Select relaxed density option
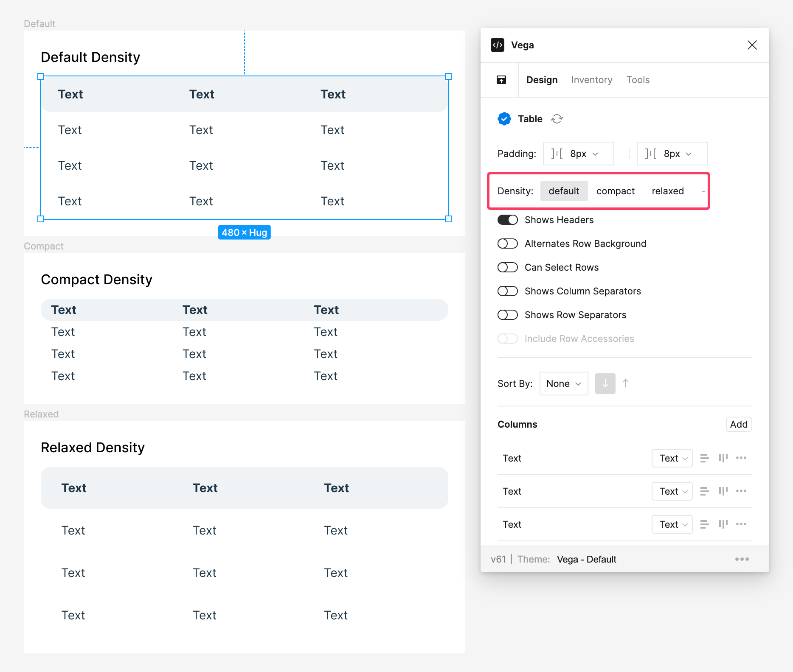The image size is (793, 672). pos(668,191)
